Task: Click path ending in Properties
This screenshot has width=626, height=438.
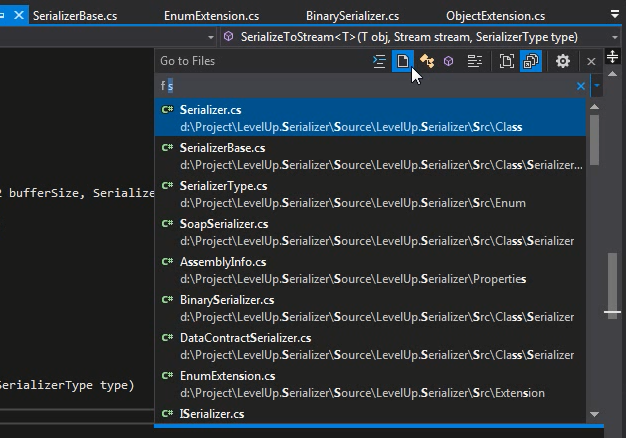Action: (x=353, y=279)
